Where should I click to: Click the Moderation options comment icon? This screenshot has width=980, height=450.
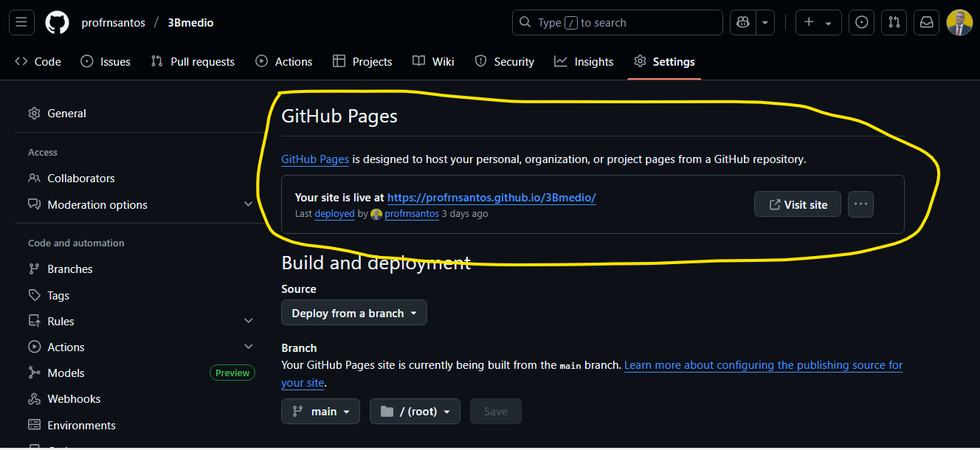point(34,204)
